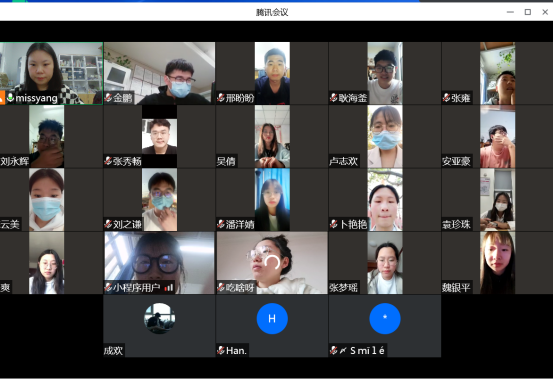Click the muted mic icon beside 吃啥呀
The image size is (554, 380).
(221, 287)
